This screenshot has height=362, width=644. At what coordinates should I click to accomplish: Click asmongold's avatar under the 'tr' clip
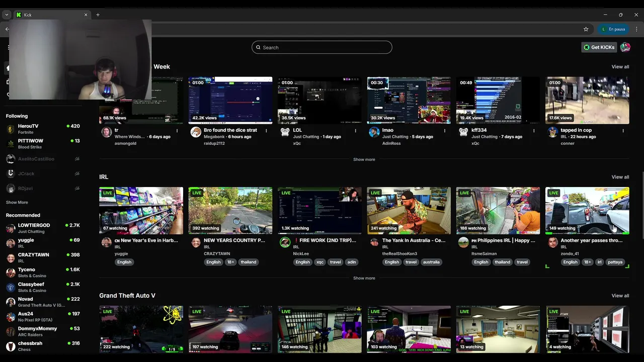(107, 132)
